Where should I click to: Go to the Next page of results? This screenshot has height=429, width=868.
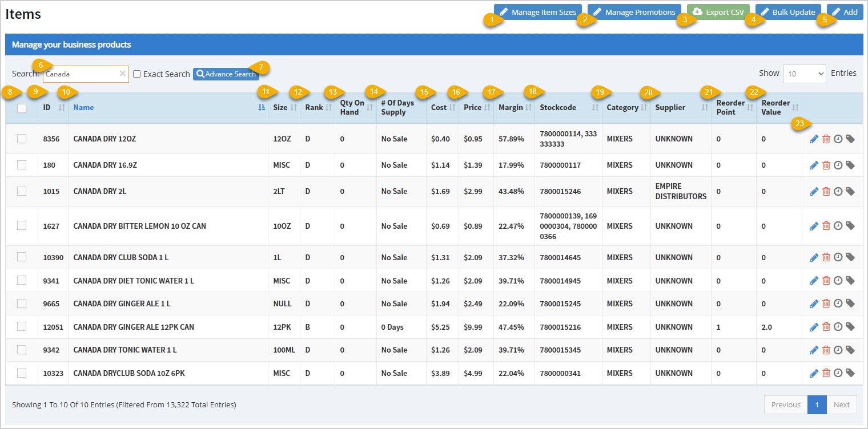(842, 404)
